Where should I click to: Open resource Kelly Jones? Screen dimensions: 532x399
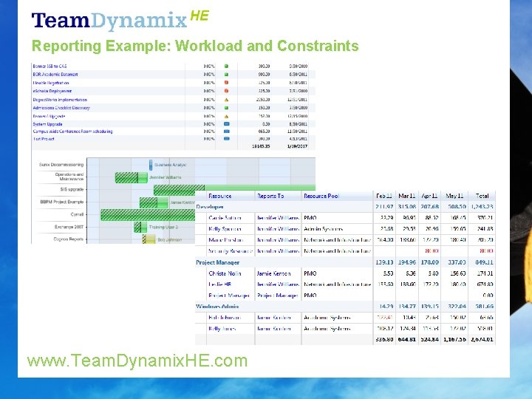tap(222, 328)
